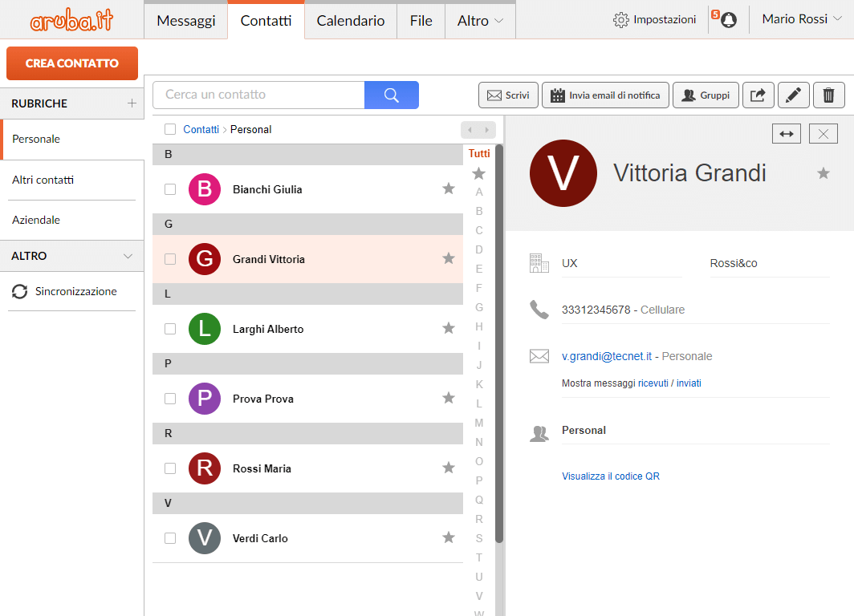Click the search magnifier button

coord(391,95)
